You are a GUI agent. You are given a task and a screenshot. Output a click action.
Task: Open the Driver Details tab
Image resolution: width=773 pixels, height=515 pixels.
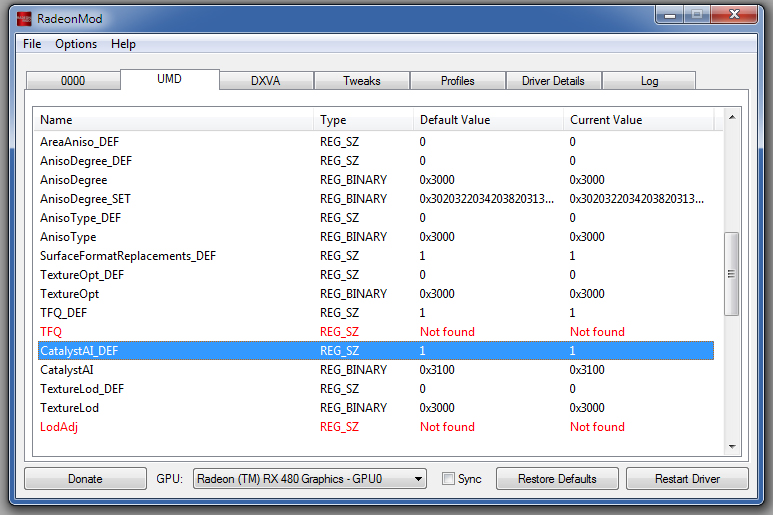pos(553,80)
